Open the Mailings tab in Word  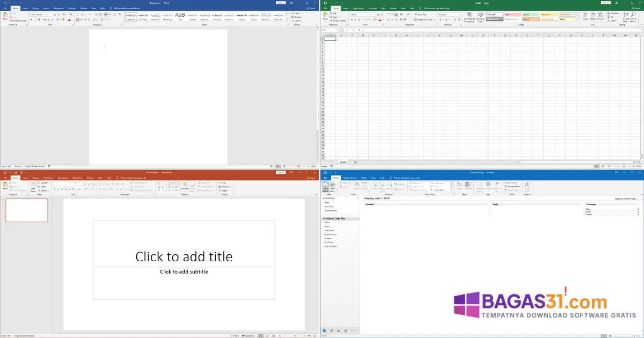72,9
